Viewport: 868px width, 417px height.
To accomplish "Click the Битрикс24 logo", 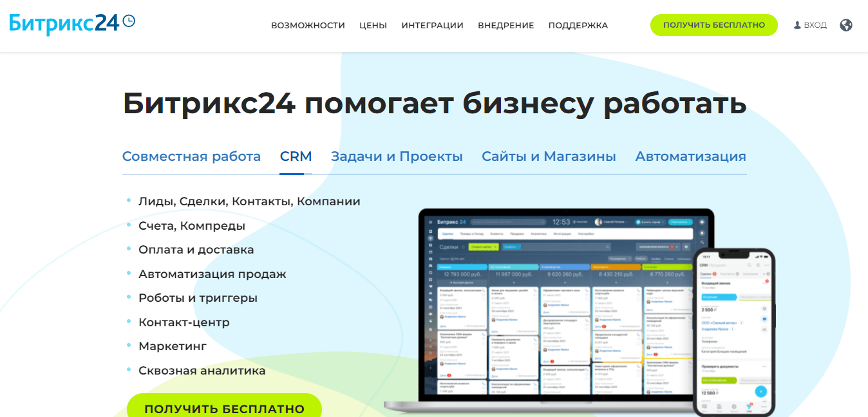I will point(71,24).
